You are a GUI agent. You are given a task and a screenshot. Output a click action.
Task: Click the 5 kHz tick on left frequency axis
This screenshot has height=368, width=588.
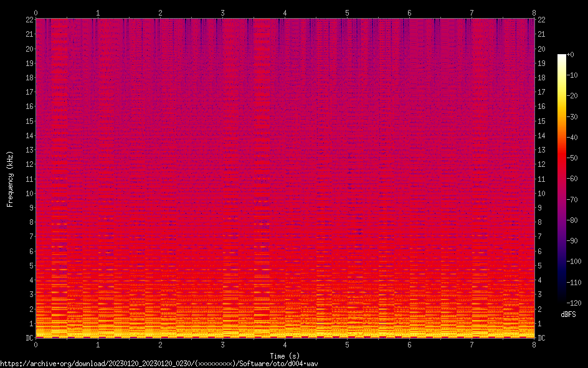31,265
